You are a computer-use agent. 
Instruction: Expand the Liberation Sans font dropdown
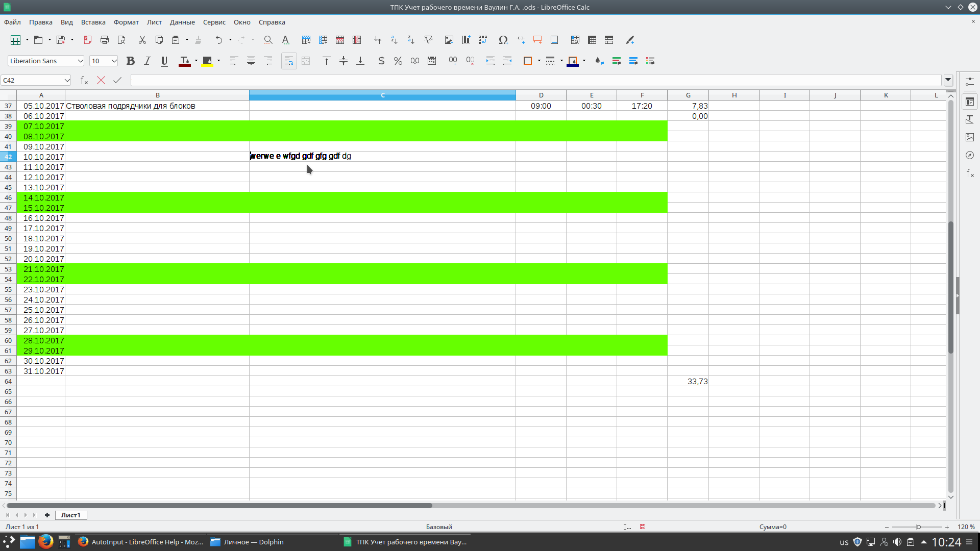click(x=80, y=61)
